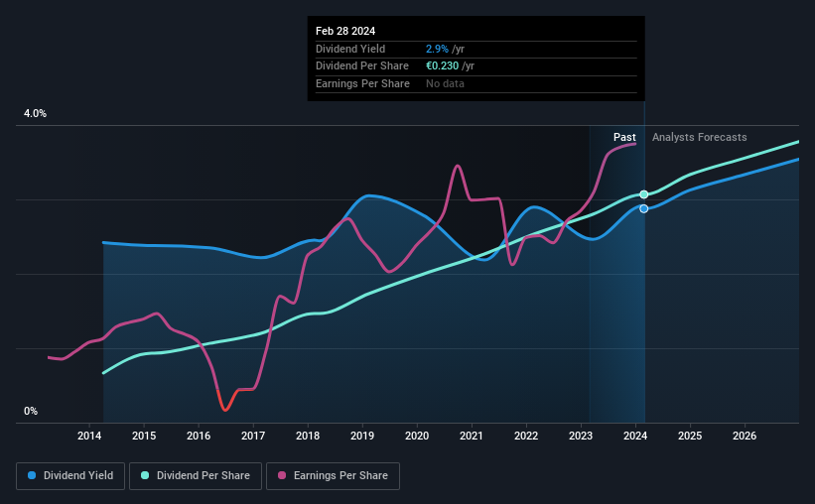Click the 2015 x-axis label
Image resolution: width=815 pixels, height=504 pixels.
[x=144, y=436]
